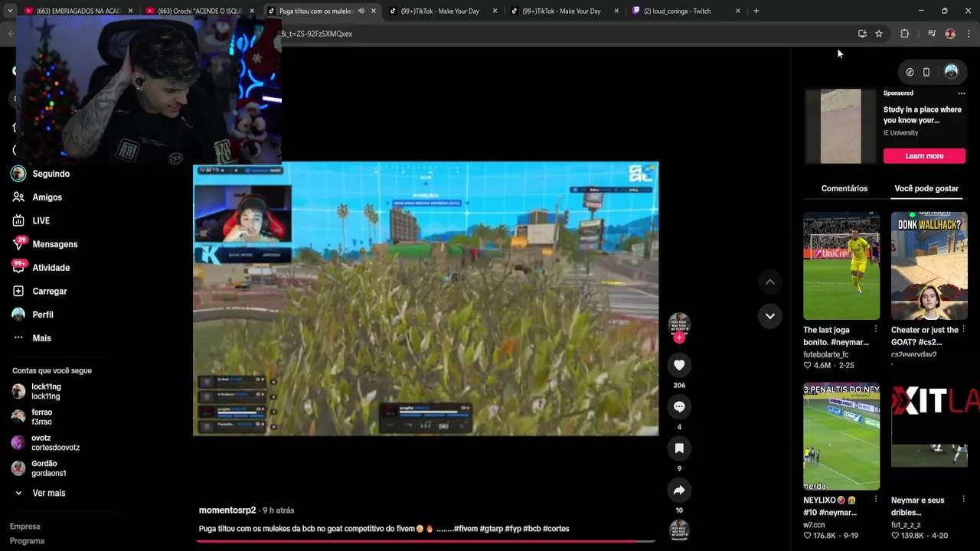Image resolution: width=980 pixels, height=551 pixels.
Task: Pause the main TikTok video
Action: click(x=426, y=298)
